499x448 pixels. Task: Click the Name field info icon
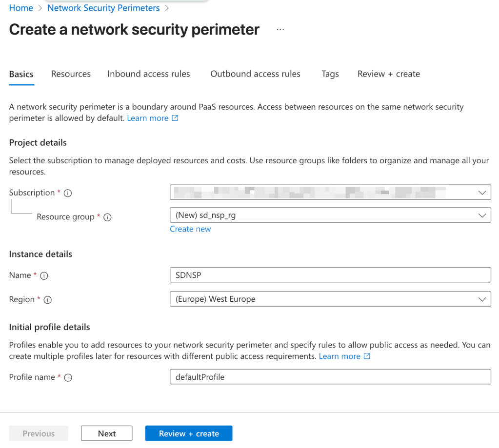(44, 276)
